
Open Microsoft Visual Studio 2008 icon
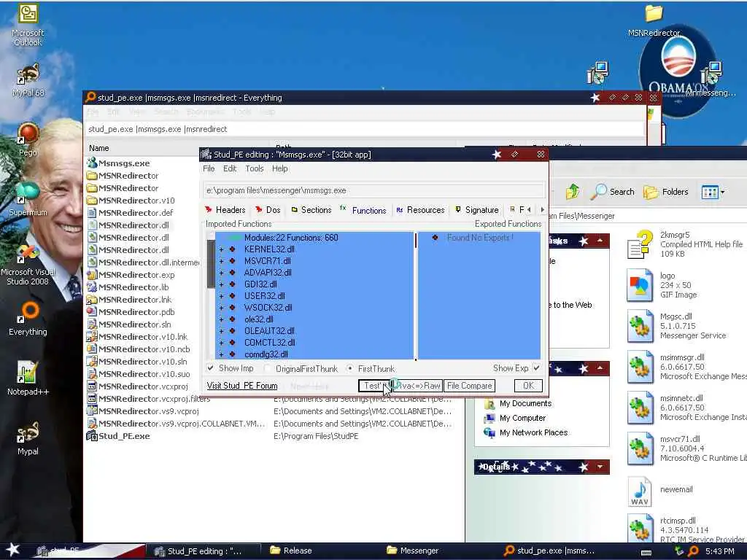[x=28, y=265]
